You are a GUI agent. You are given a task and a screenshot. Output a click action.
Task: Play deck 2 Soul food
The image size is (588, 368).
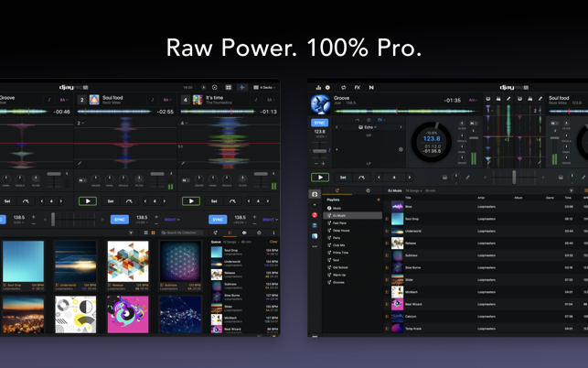point(88,201)
